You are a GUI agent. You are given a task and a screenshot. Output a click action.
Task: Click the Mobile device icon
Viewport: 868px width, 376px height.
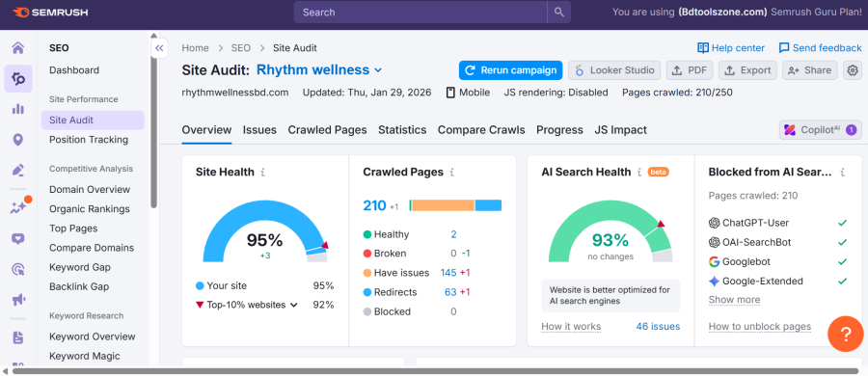pyautogui.click(x=450, y=93)
